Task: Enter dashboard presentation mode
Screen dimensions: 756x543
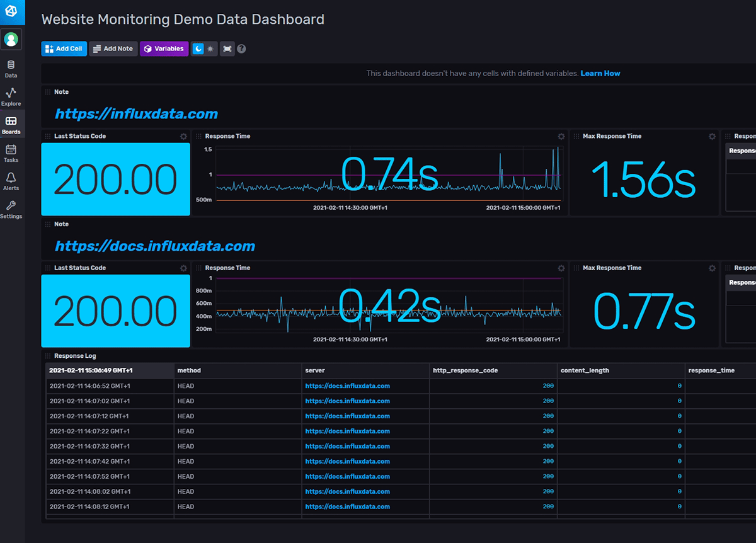Action: [227, 49]
